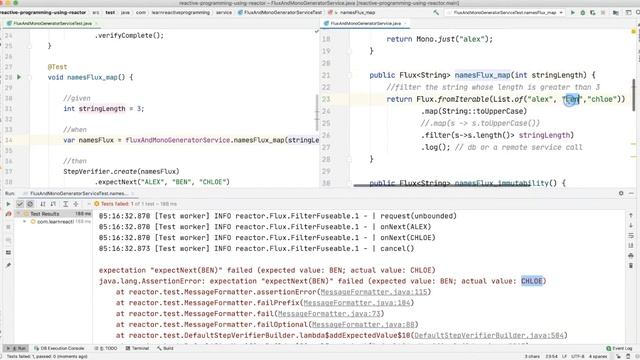This screenshot has width=640, height=360.
Task: Click the onNext(CHLOE) log line
Action: [267, 238]
